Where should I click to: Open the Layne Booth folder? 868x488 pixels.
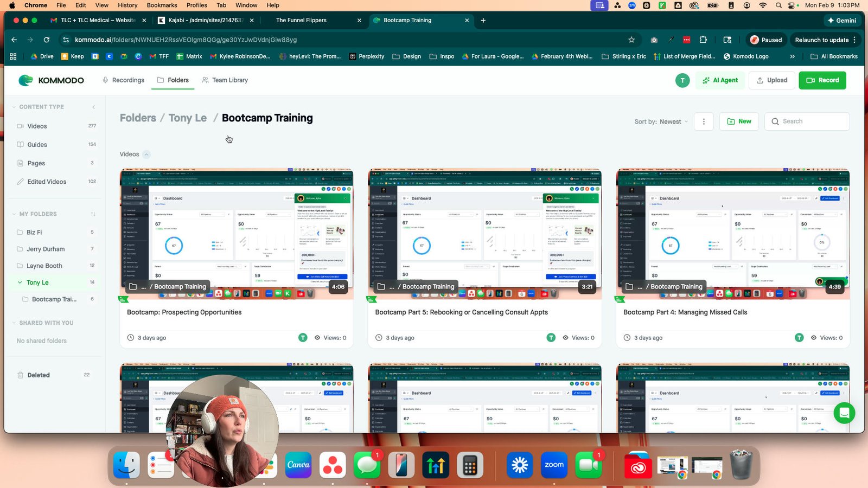coord(56,266)
